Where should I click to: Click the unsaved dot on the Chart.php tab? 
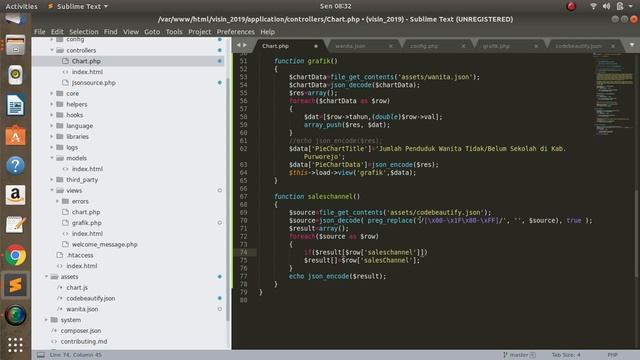coord(316,46)
